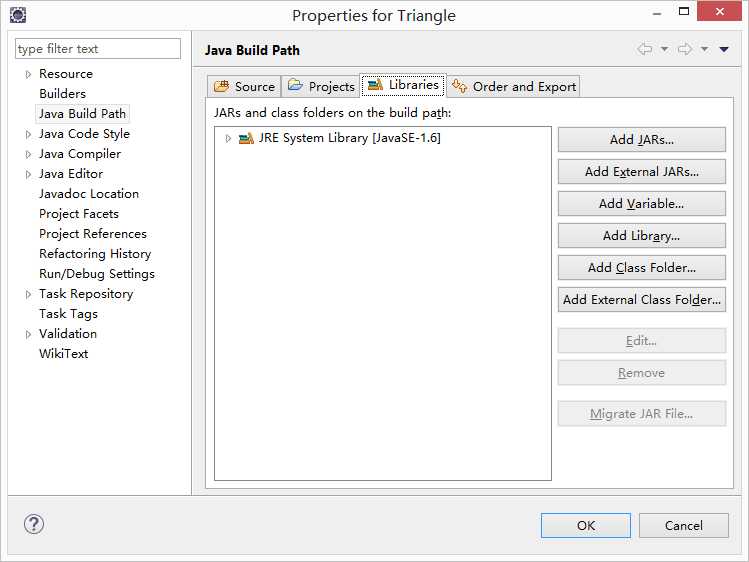Minimize the Properties for Triangle window
This screenshot has height=562, width=749.
pos(657,13)
